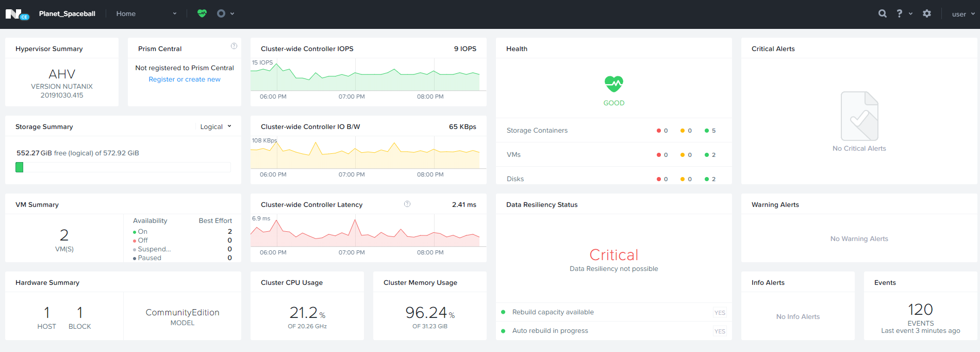Click the circle tasks status icon
Screen dimensions: 980x352
point(221,13)
